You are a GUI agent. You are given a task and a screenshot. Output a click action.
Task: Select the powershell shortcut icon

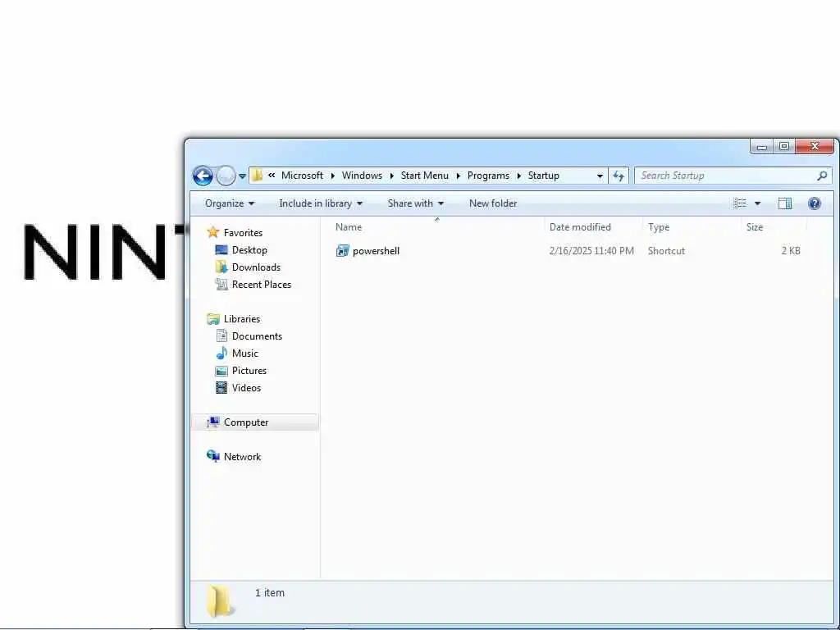pyautogui.click(x=342, y=250)
